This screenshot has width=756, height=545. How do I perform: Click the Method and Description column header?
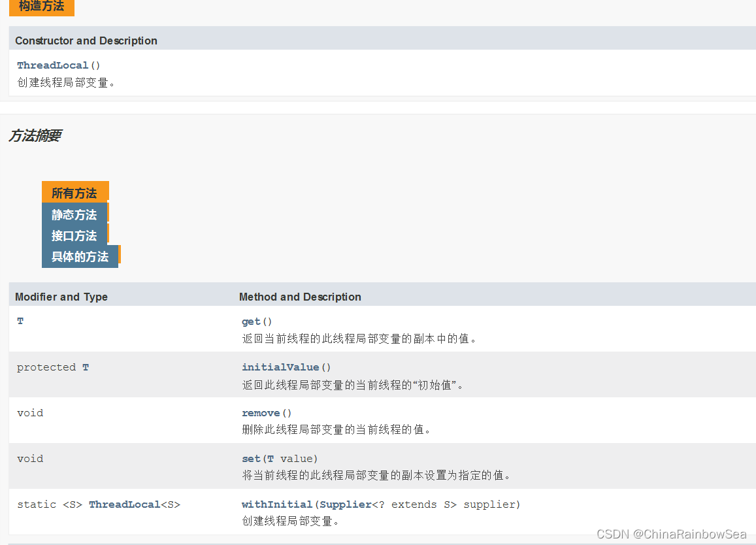click(x=300, y=297)
